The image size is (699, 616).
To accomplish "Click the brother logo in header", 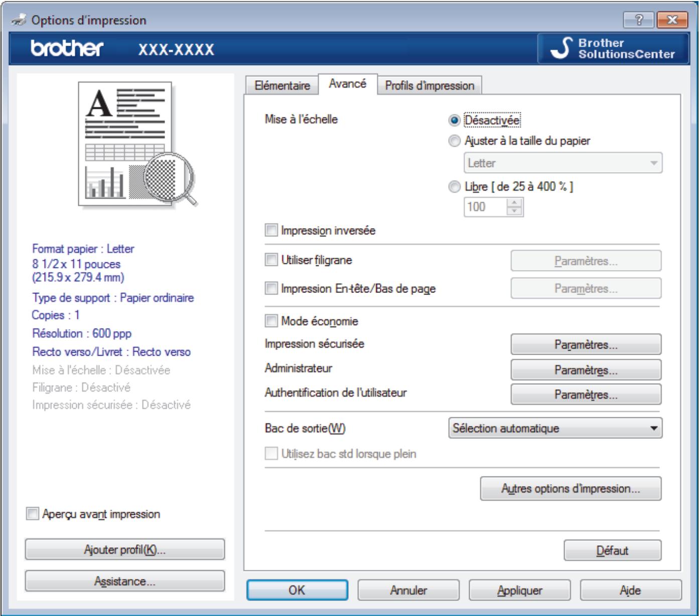I will pos(67,49).
